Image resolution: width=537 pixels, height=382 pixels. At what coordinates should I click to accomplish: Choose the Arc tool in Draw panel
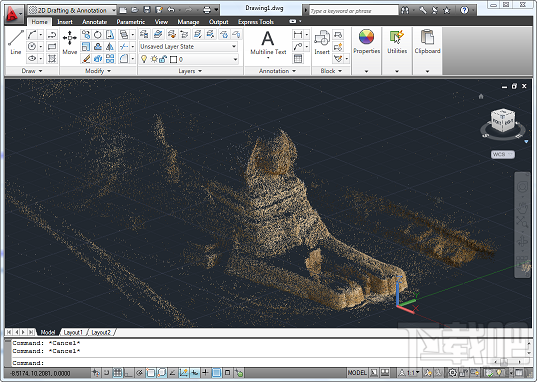point(32,34)
